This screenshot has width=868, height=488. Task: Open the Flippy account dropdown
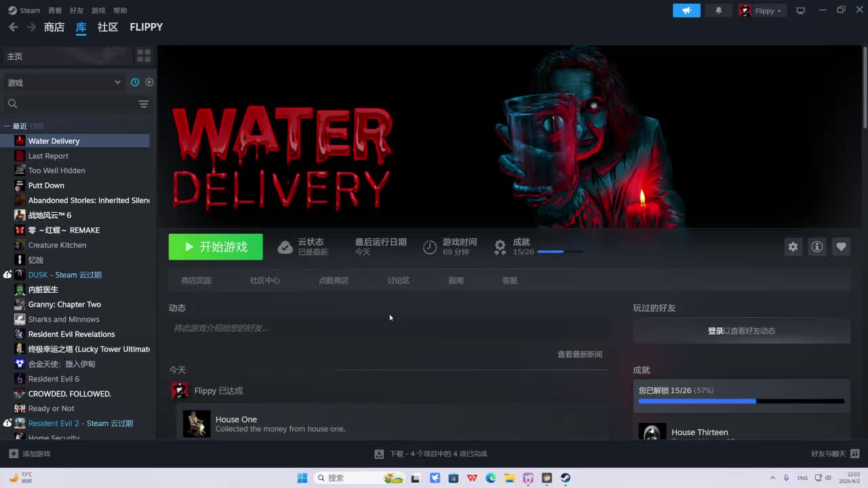pos(762,10)
